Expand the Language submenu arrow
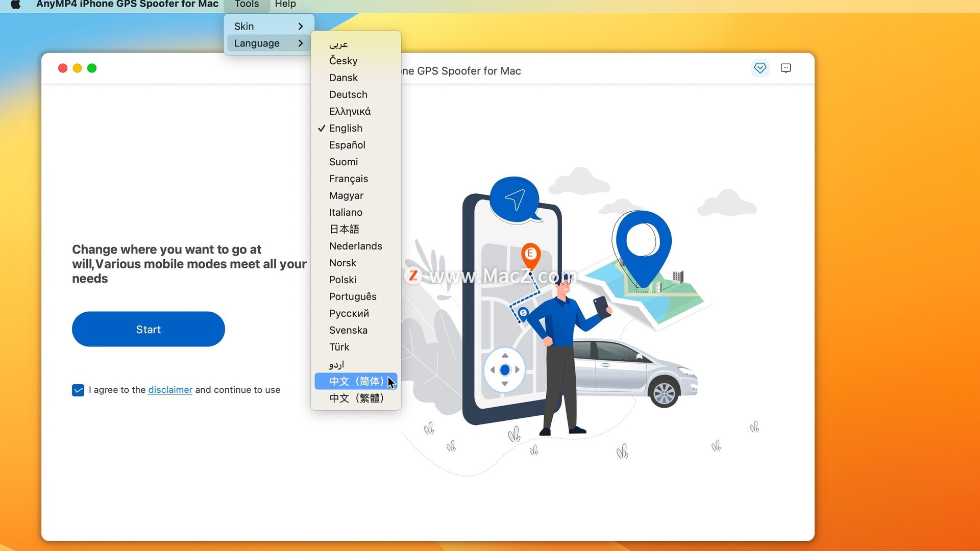The width and height of the screenshot is (980, 551). (x=301, y=43)
